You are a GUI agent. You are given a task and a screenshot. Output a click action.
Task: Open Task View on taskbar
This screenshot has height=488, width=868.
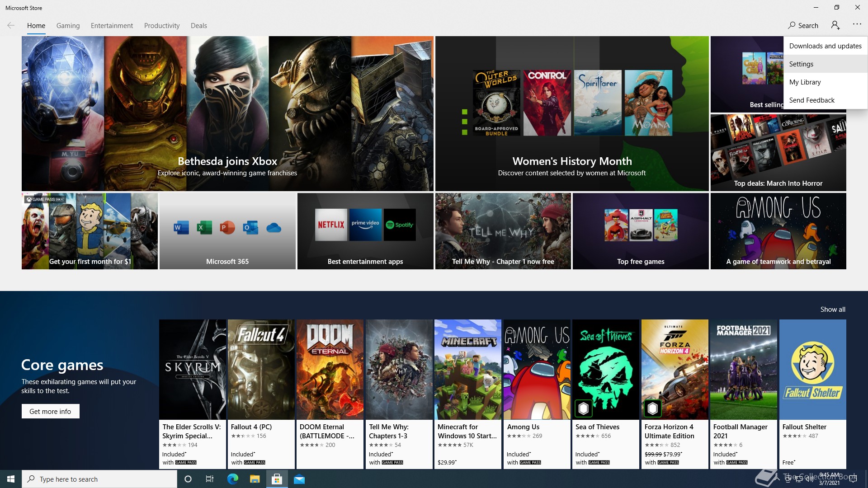pos(210,479)
